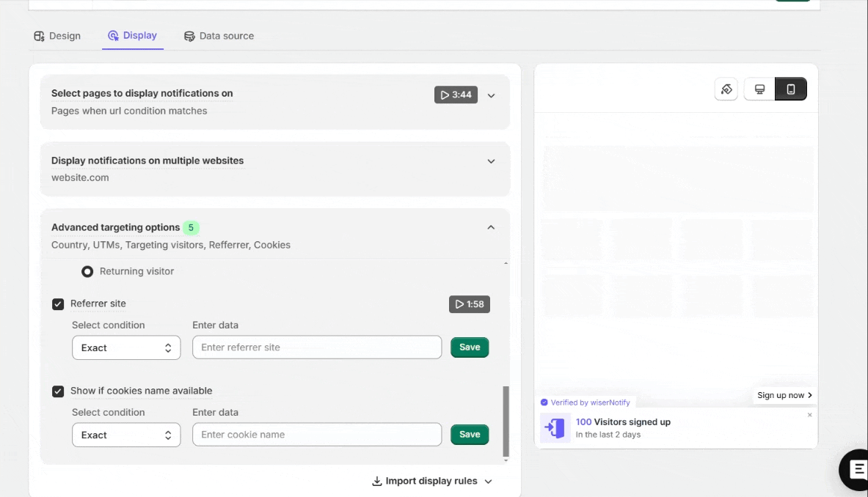Click 'website.com' text
Screen dimensions: 868x497
[x=80, y=177]
